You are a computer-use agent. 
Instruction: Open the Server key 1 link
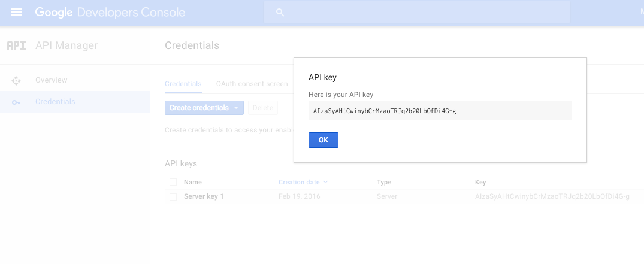(204, 196)
